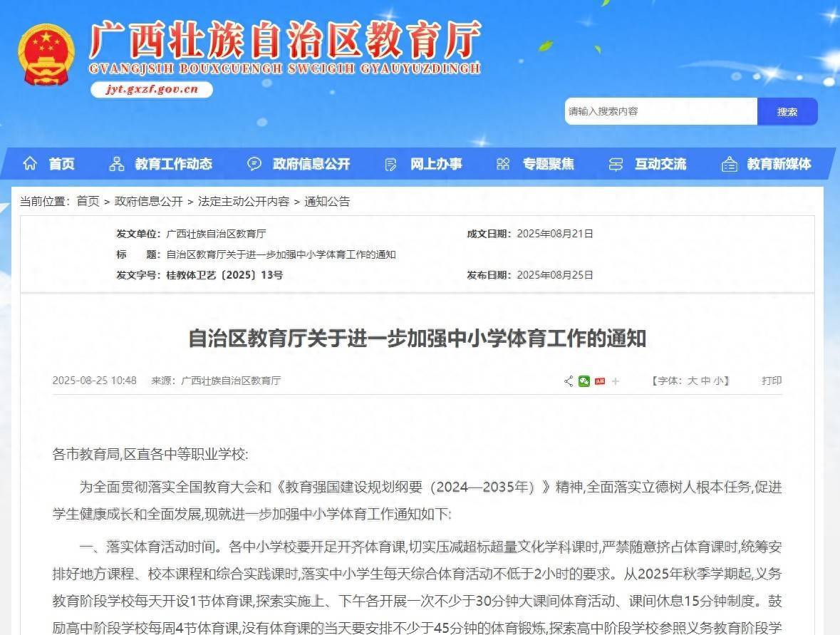
Task: Open the 互动交流 nav menu
Action: click(660, 164)
